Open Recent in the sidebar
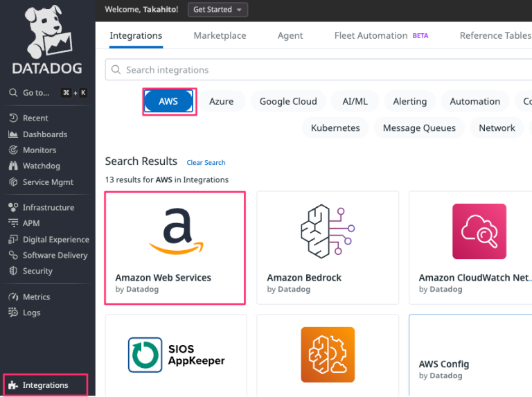The image size is (532, 397). [x=35, y=118]
